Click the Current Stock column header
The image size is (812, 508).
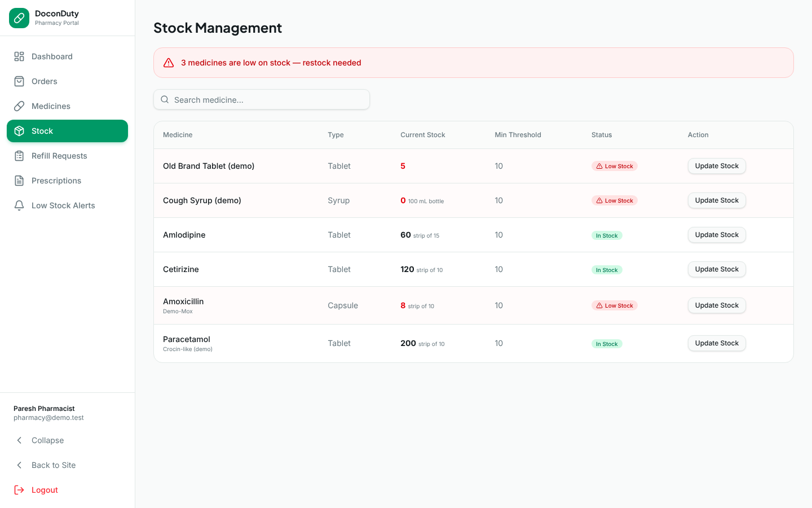[x=423, y=135]
